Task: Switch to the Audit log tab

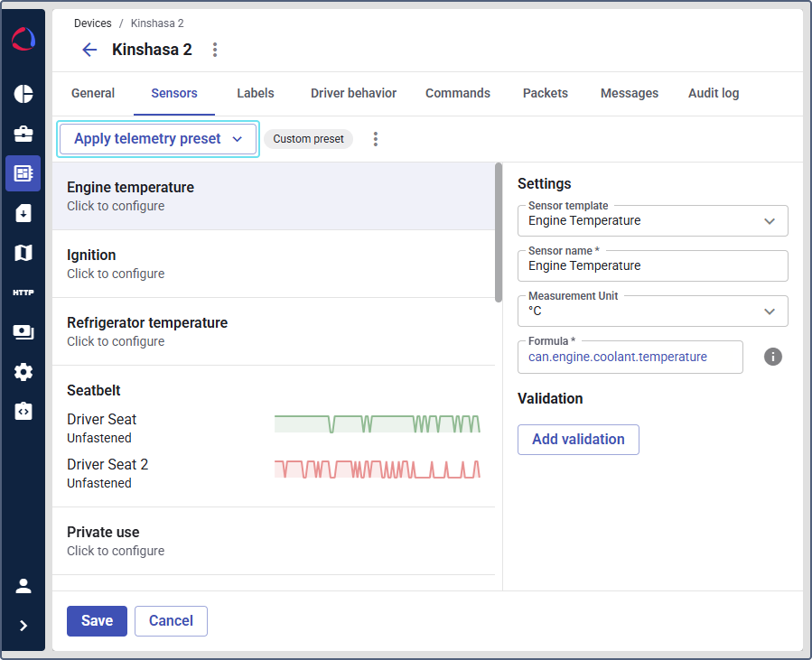Action: pos(714,93)
